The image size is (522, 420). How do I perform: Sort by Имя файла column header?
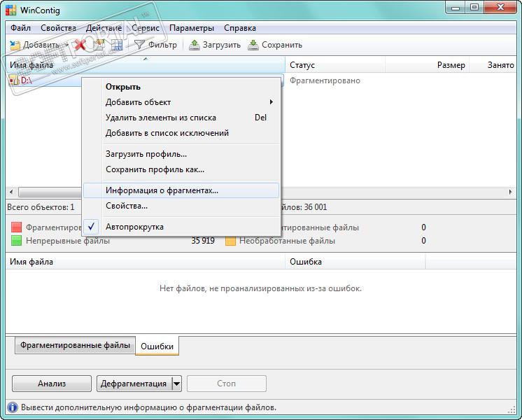point(145,64)
